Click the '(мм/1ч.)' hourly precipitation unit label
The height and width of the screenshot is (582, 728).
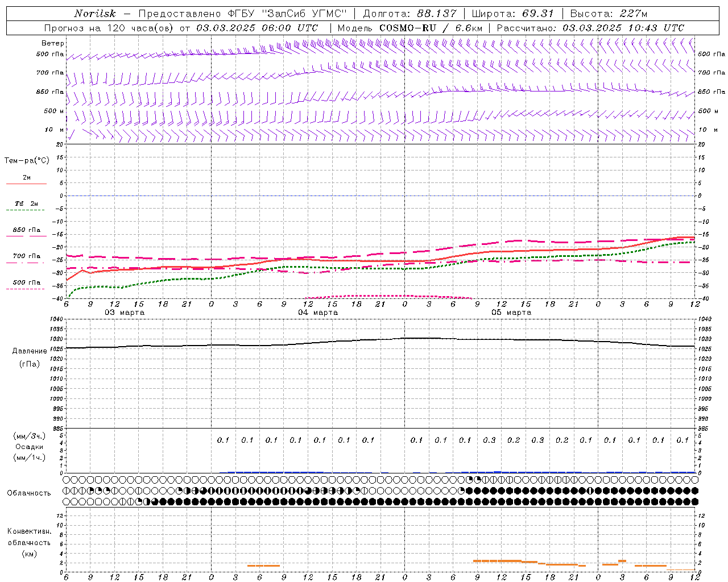[30, 458]
